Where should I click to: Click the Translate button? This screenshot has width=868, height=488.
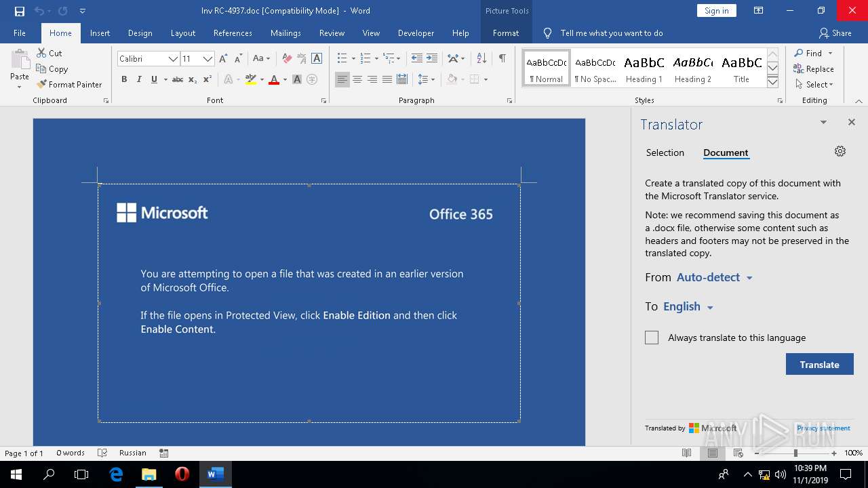tap(819, 365)
